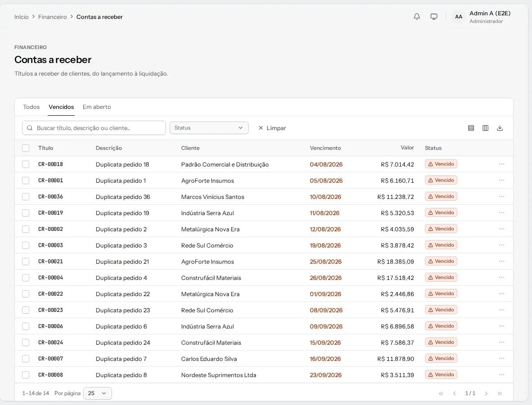Screen dimensions: 532x405
Task: Check the CR-00018 row checkbox
Action: pyautogui.click(x=26, y=164)
